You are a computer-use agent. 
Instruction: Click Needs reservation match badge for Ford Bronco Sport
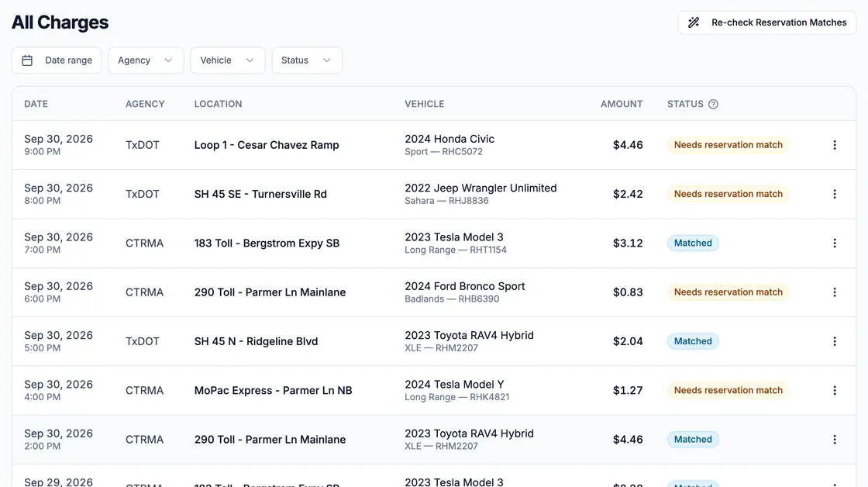[x=728, y=292]
